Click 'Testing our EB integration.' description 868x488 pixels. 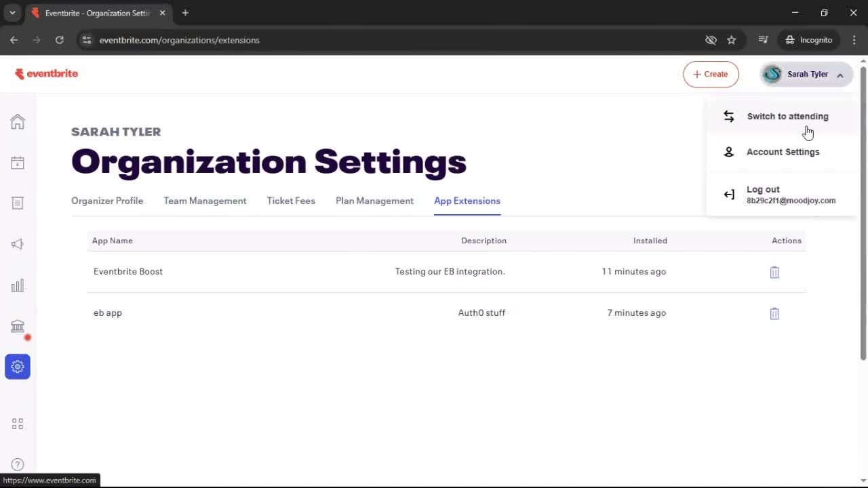pyautogui.click(x=450, y=271)
